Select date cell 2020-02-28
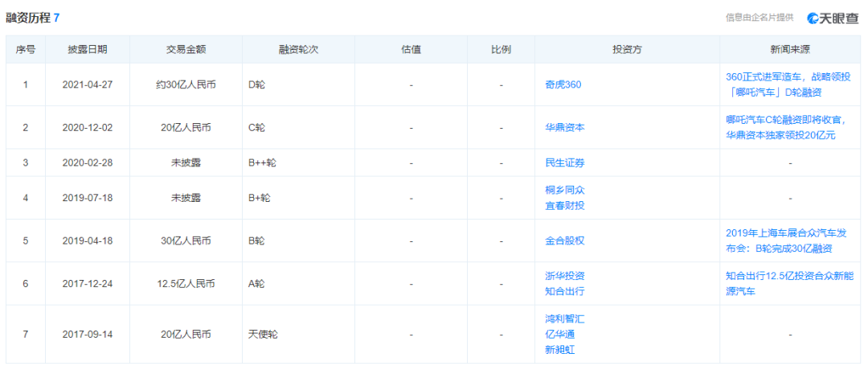 [x=88, y=162]
